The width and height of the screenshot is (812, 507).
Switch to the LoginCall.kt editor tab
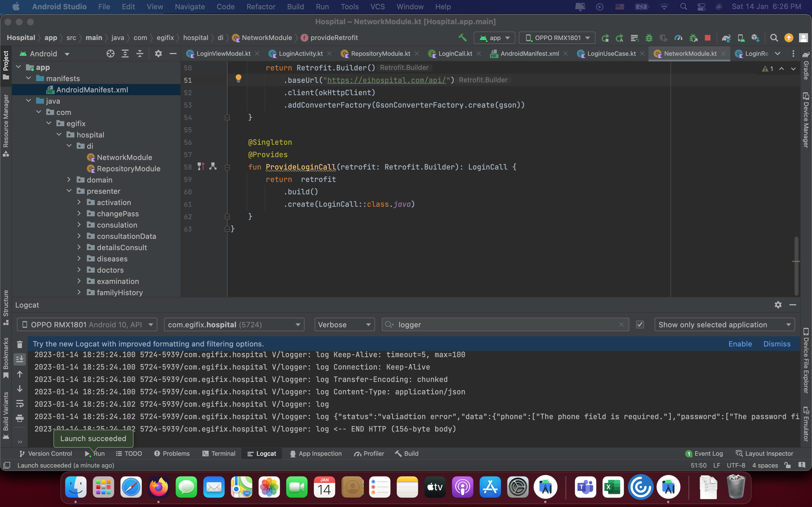[455, 54]
